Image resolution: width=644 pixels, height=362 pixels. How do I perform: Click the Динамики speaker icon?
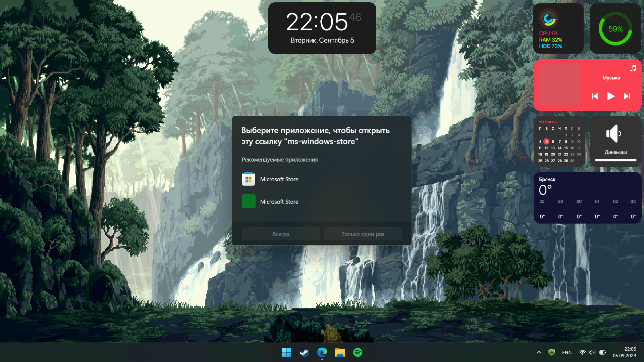click(614, 133)
